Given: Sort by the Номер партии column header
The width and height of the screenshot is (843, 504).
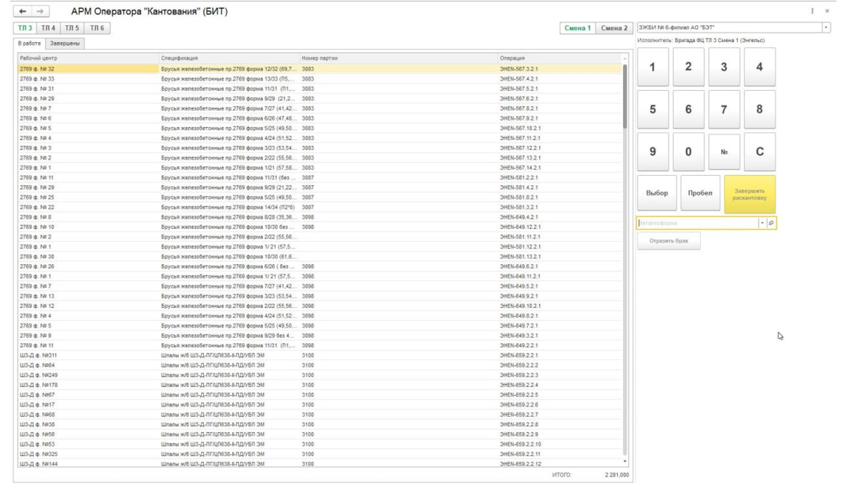Looking at the screenshot, I should [399, 58].
